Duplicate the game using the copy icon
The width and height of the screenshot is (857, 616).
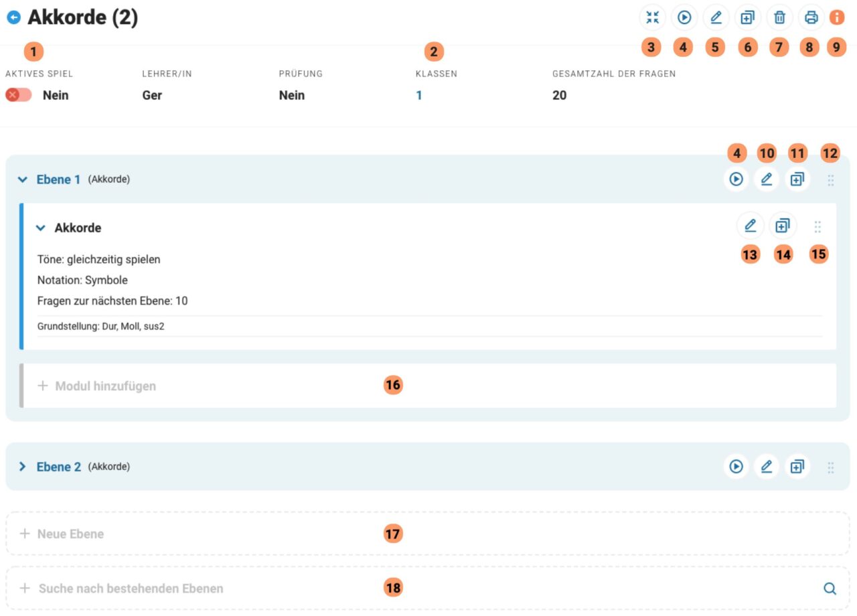747,17
